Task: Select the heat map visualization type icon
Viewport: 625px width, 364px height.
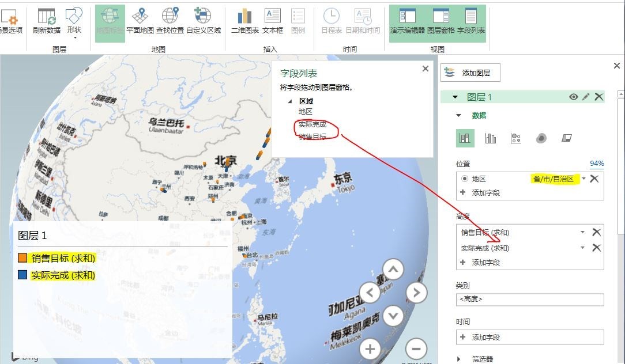Action: 540,138
